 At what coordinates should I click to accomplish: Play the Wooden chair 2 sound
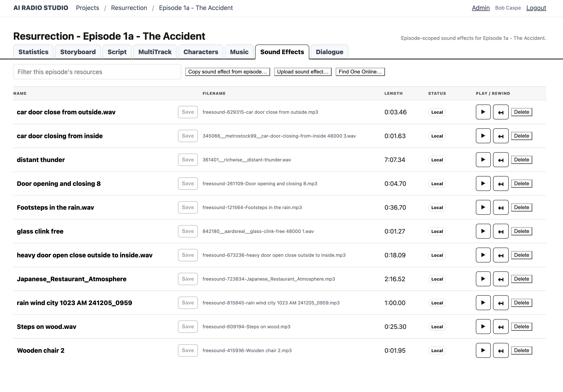tap(483, 350)
